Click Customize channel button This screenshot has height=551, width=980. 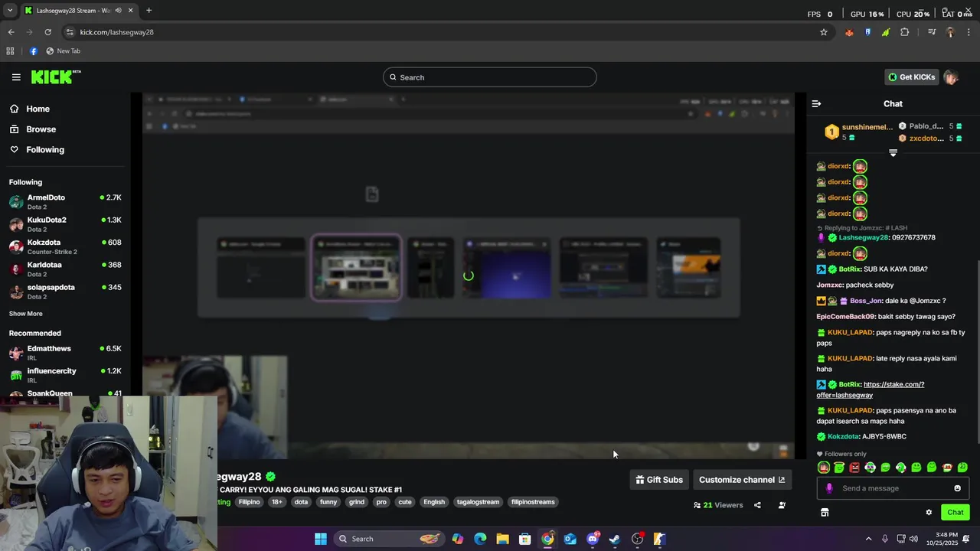coord(742,480)
